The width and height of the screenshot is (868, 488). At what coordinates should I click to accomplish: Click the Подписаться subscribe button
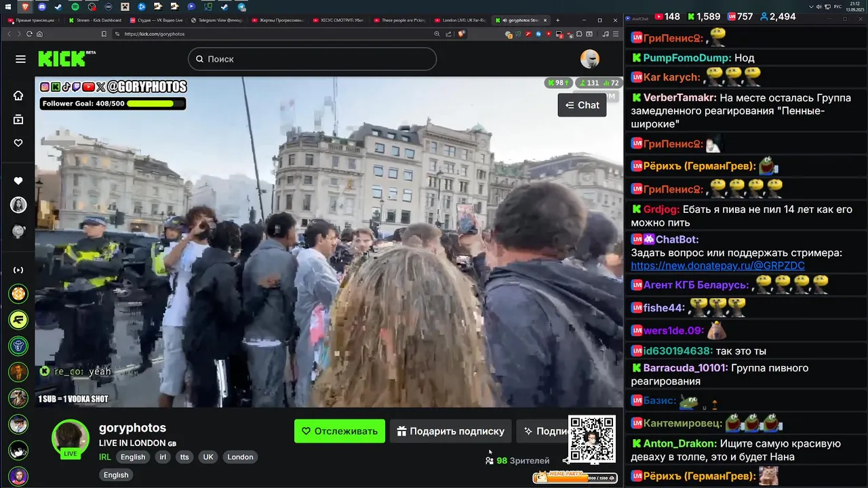[543, 431]
